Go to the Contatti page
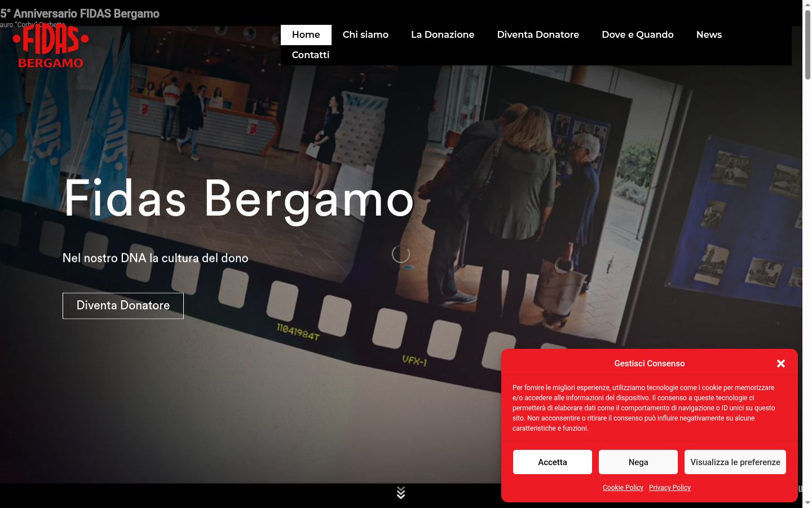The height and width of the screenshot is (508, 812). tap(311, 55)
